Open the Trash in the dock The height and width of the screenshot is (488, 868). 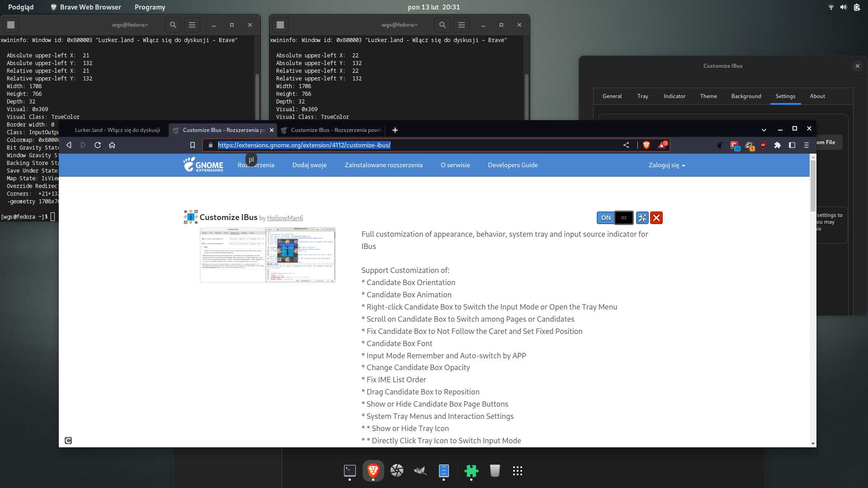(495, 471)
